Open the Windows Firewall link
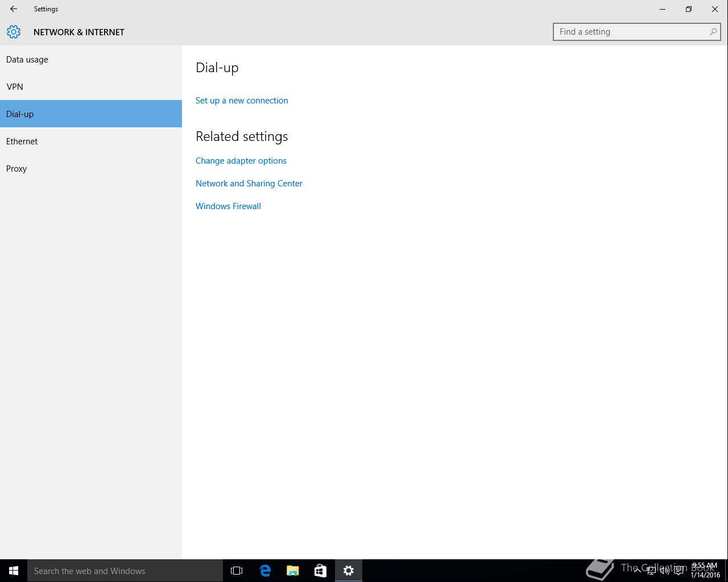The height and width of the screenshot is (582, 728). coord(228,206)
